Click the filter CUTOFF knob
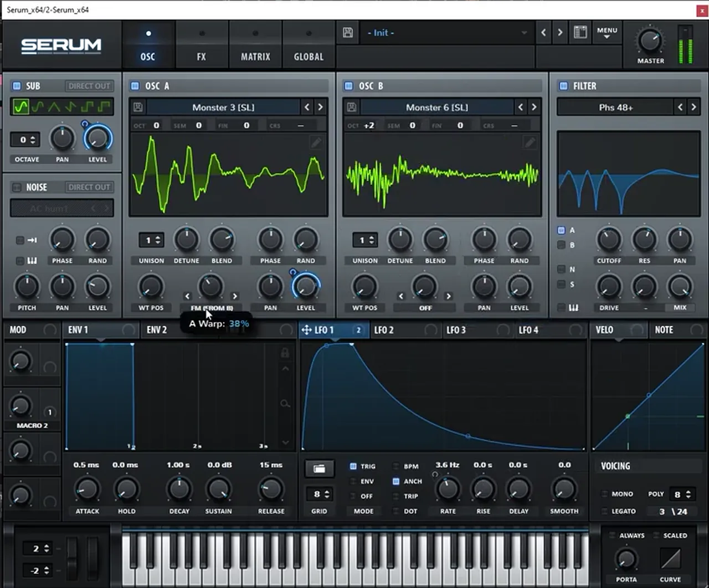The height and width of the screenshot is (588, 709). [609, 240]
